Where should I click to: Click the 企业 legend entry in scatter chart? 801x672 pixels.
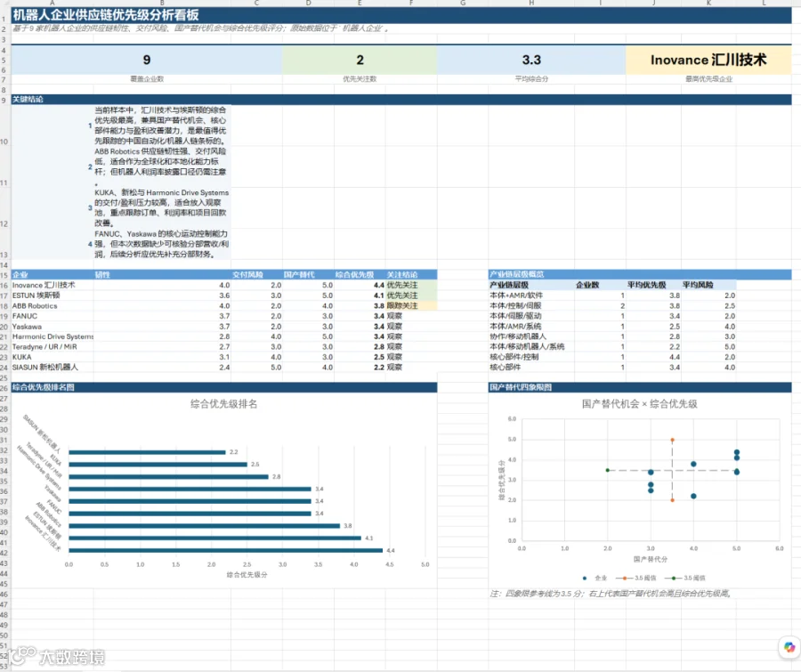pyautogui.click(x=595, y=578)
